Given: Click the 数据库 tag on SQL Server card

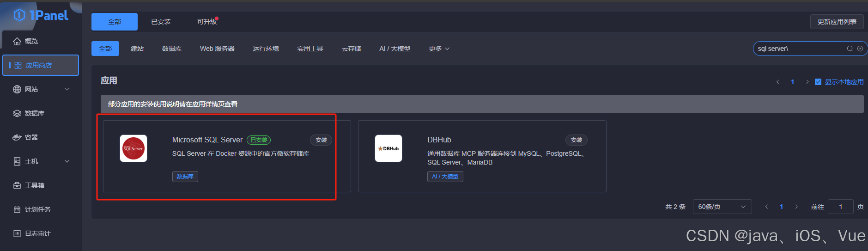Looking at the screenshot, I should click(x=185, y=177).
